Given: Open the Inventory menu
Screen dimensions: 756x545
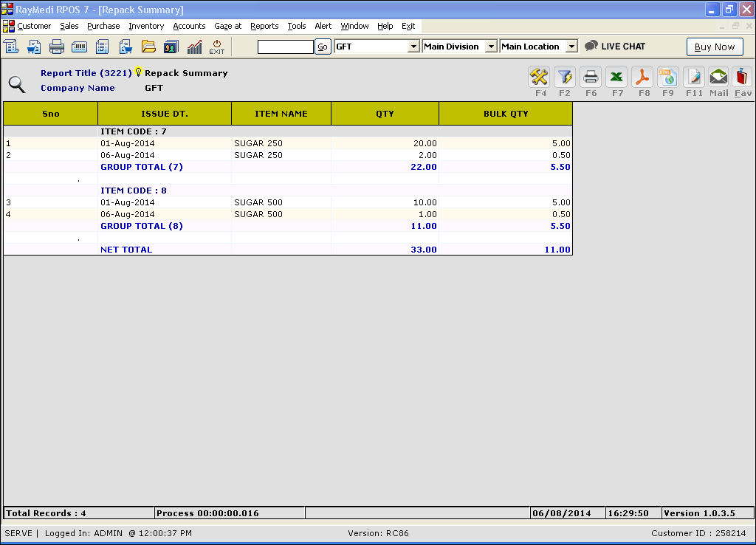Looking at the screenshot, I should click(x=146, y=26).
